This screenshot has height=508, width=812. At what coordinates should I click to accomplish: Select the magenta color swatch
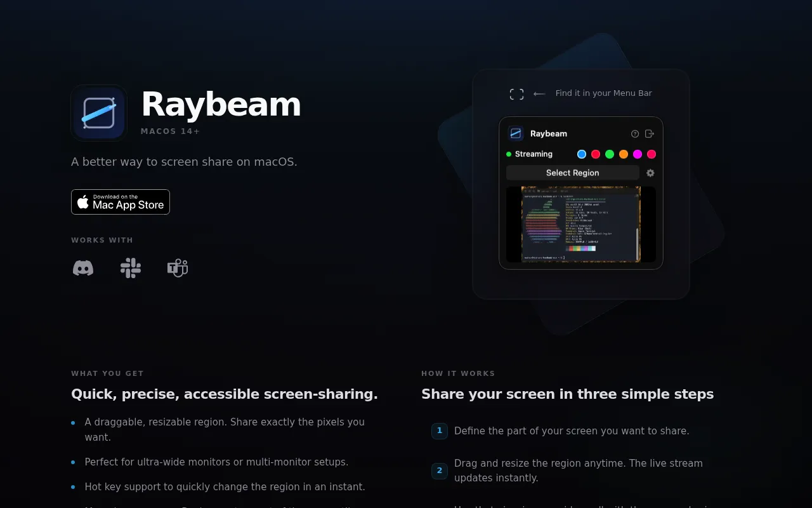point(638,154)
